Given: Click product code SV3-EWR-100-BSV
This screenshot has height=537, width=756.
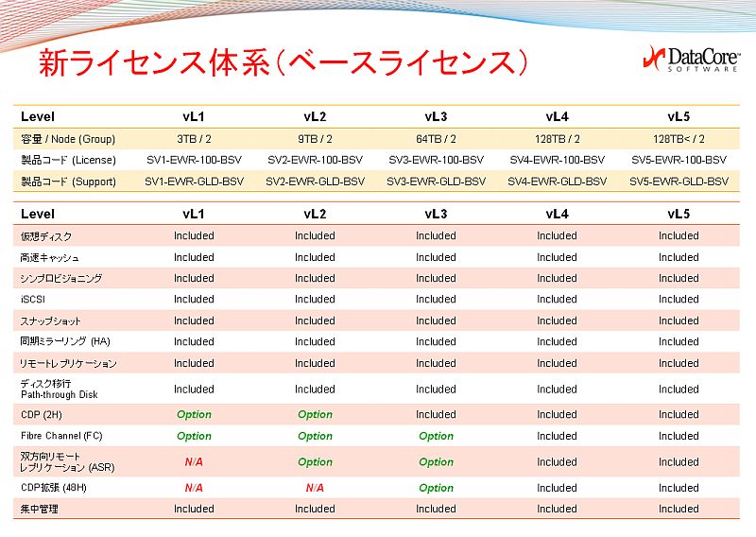Looking at the screenshot, I should pos(436,160).
